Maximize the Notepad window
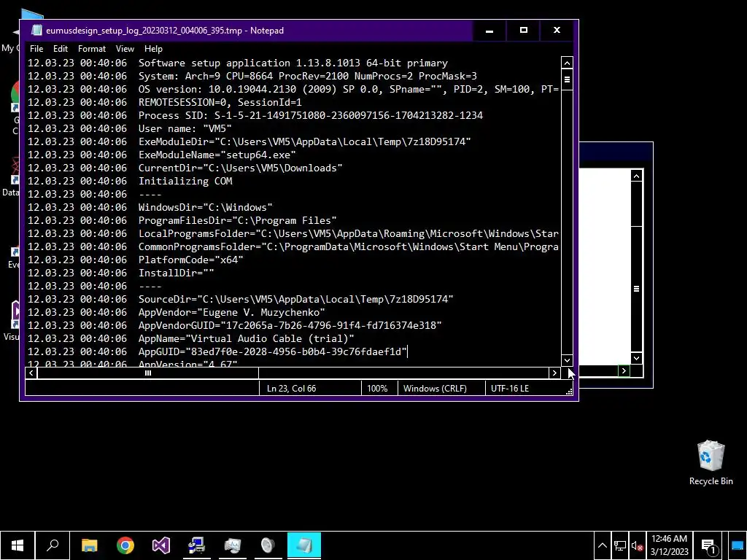 click(x=524, y=31)
